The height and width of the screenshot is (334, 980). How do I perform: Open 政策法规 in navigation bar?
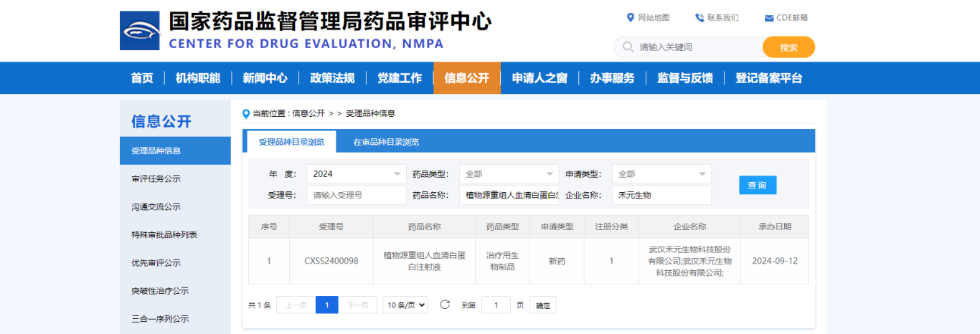[332, 78]
